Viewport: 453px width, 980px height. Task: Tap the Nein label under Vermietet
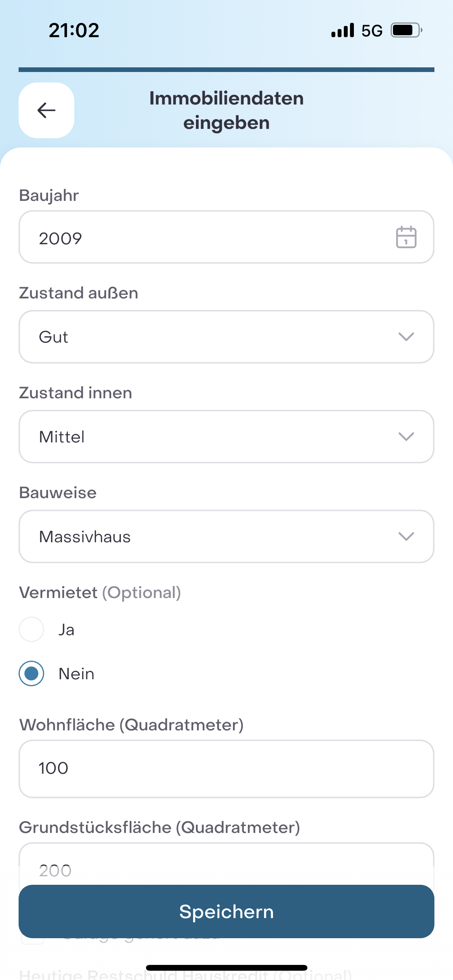point(76,674)
